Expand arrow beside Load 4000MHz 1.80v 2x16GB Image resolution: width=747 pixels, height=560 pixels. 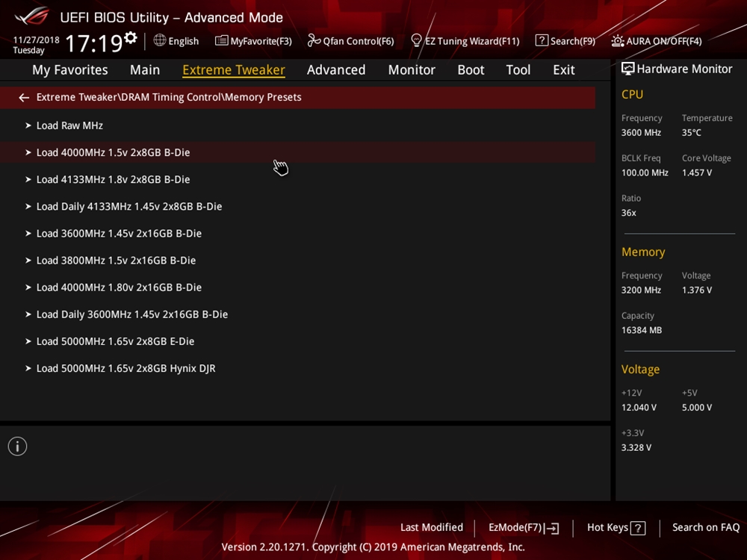pyautogui.click(x=28, y=287)
